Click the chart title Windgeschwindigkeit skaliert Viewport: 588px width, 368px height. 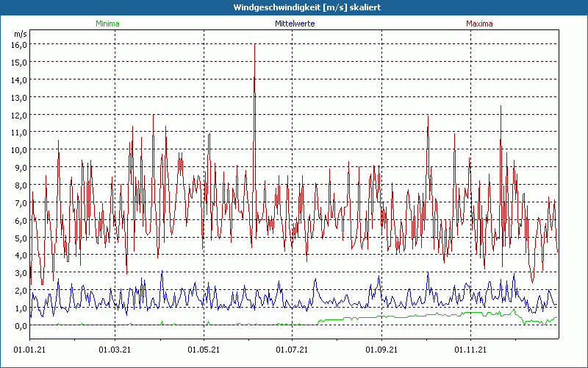[307, 7]
